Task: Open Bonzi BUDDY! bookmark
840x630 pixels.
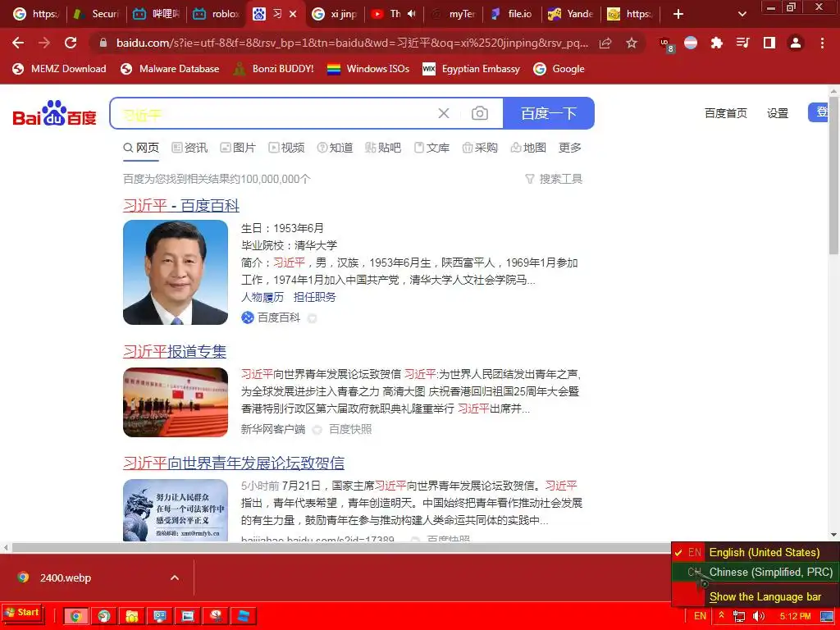Action: point(273,69)
